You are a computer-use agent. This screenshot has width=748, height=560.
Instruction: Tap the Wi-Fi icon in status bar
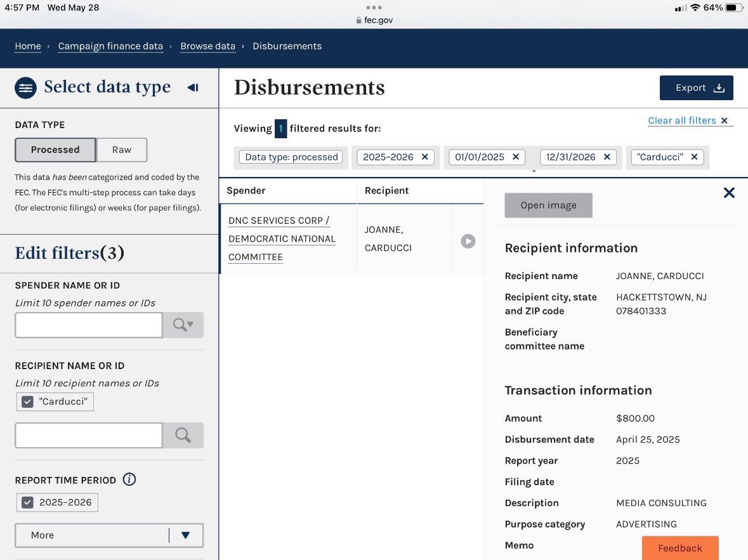tap(695, 8)
